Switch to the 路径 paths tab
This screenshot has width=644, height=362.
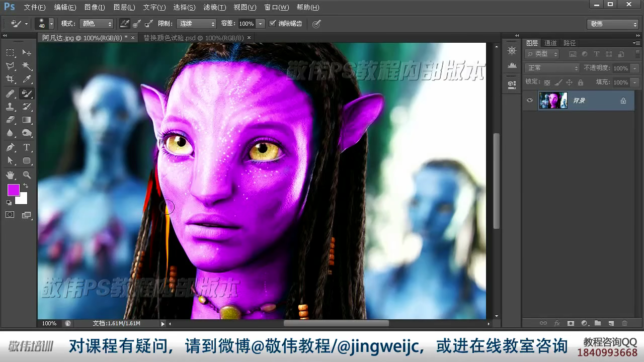coord(570,43)
